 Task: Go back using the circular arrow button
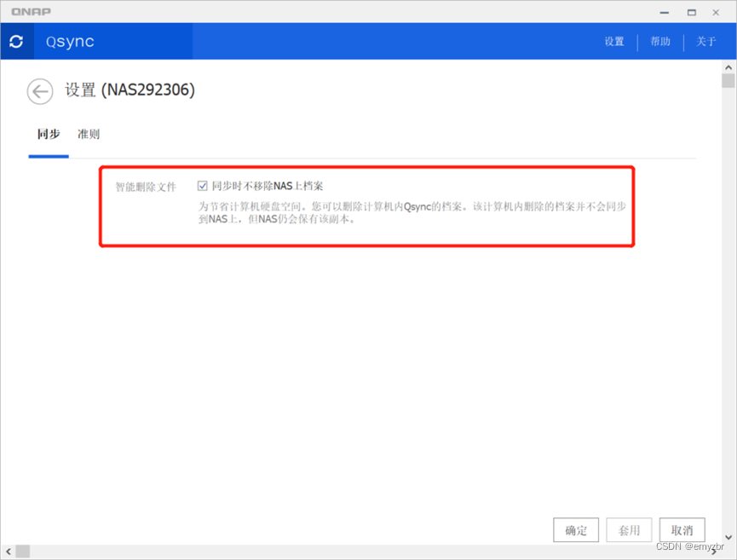click(40, 91)
